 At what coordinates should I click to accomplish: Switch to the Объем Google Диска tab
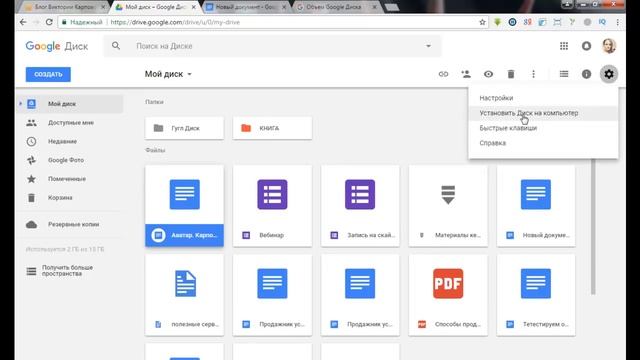point(335,7)
